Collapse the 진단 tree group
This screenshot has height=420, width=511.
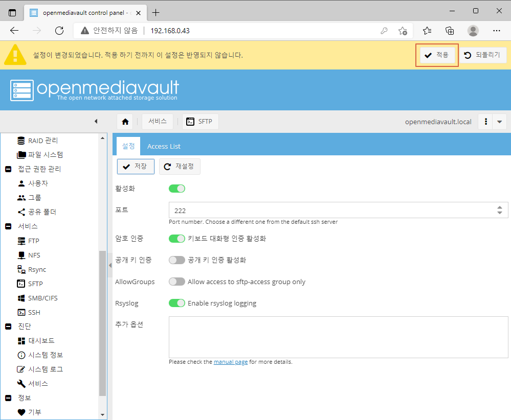coord(9,326)
